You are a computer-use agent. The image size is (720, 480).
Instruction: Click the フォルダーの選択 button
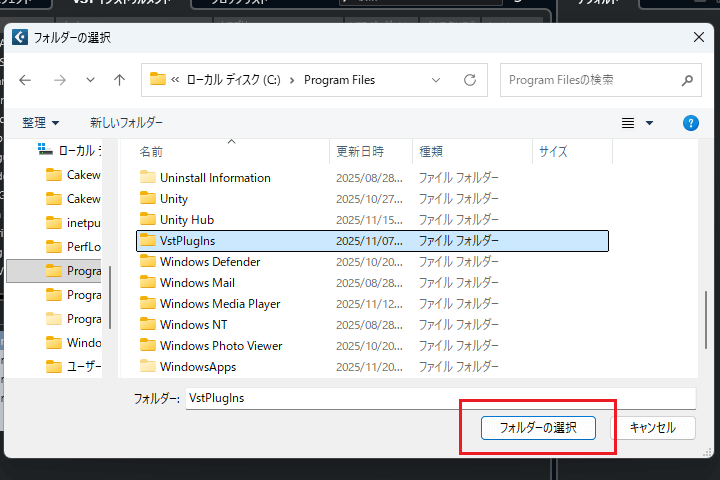[538, 428]
